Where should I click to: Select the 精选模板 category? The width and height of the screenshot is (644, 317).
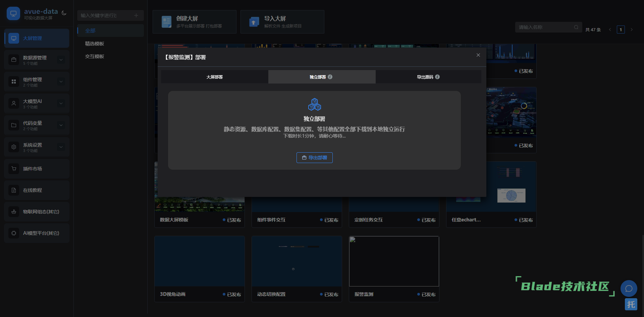95,44
